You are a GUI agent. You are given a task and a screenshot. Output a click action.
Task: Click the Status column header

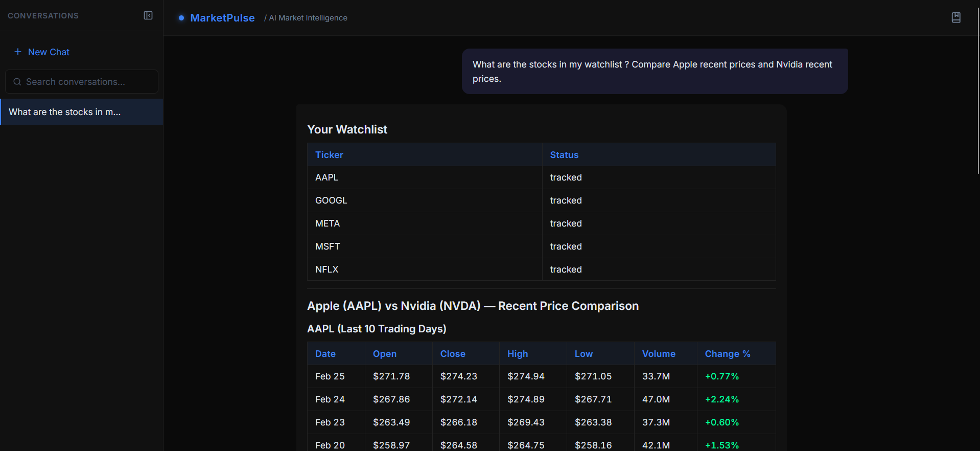click(564, 155)
